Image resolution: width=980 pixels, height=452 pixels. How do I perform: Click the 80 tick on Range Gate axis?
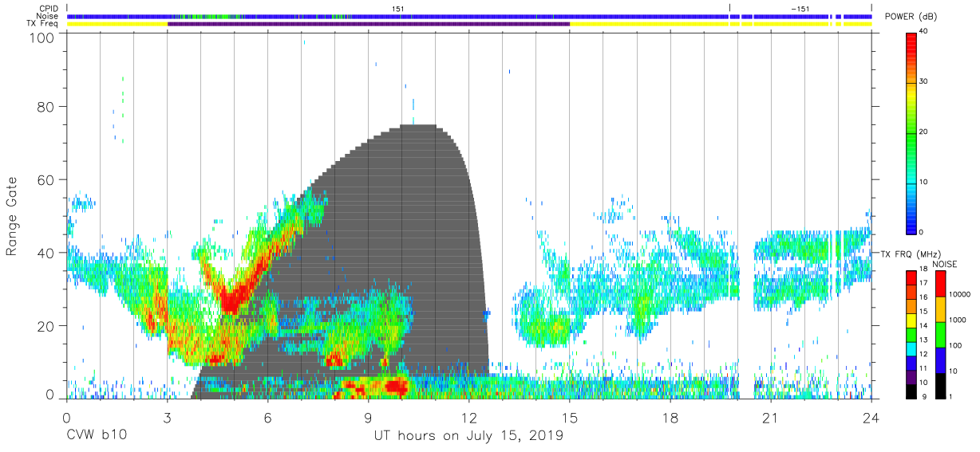pos(45,107)
